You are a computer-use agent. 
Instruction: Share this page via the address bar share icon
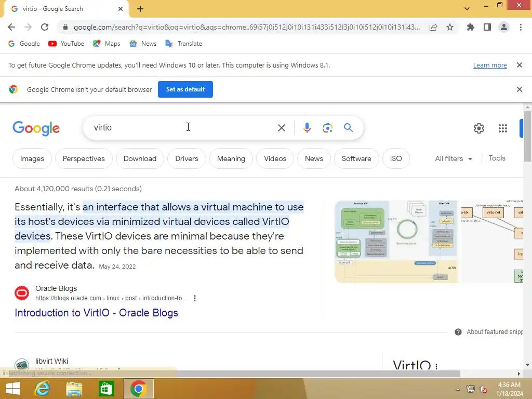click(x=433, y=27)
